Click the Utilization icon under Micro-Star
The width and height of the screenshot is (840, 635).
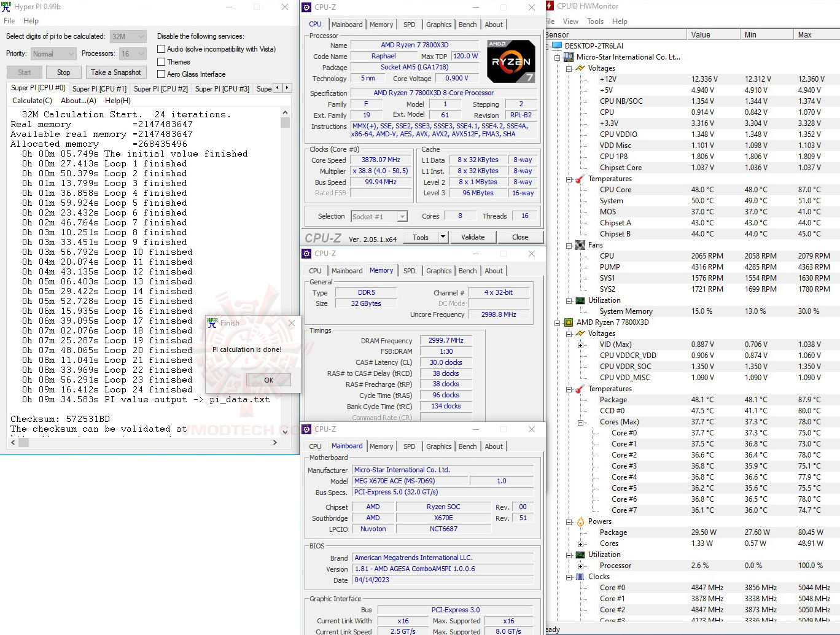[x=580, y=300]
